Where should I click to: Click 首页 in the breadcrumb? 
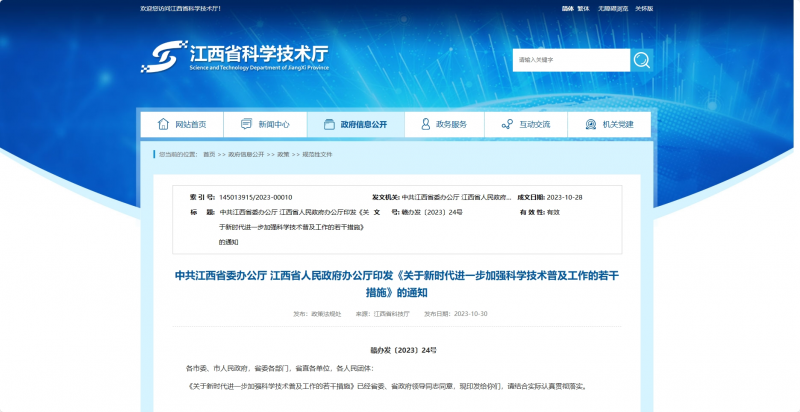(209, 154)
